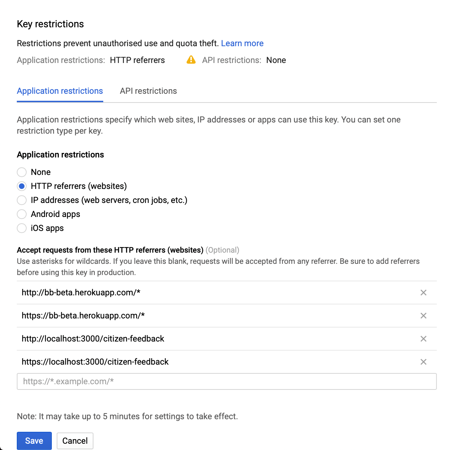
Task: Remove the http://bb-beta.herokuapp.com/* referrer
Action: 423,293
